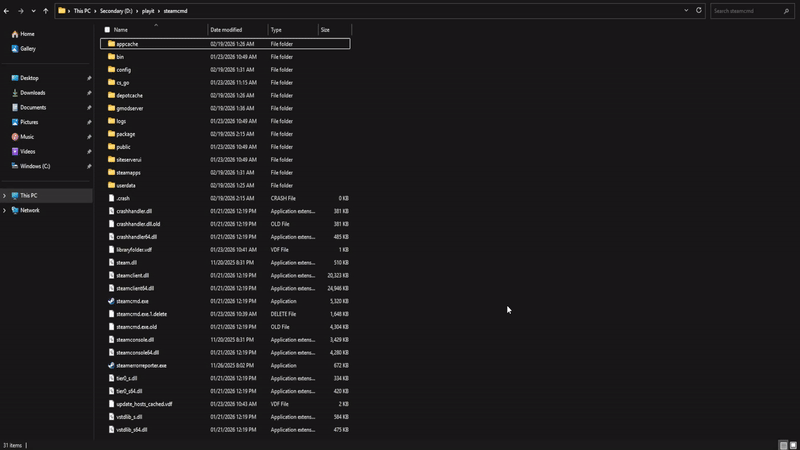Select the steamcmd.exe Steam icon

click(x=111, y=301)
